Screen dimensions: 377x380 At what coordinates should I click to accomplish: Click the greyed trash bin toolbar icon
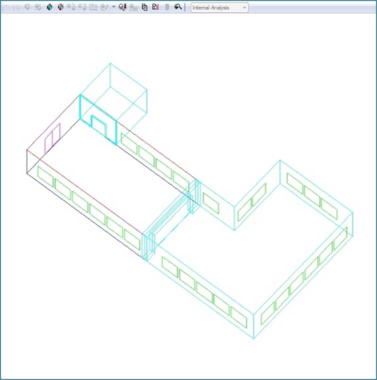(x=167, y=7)
